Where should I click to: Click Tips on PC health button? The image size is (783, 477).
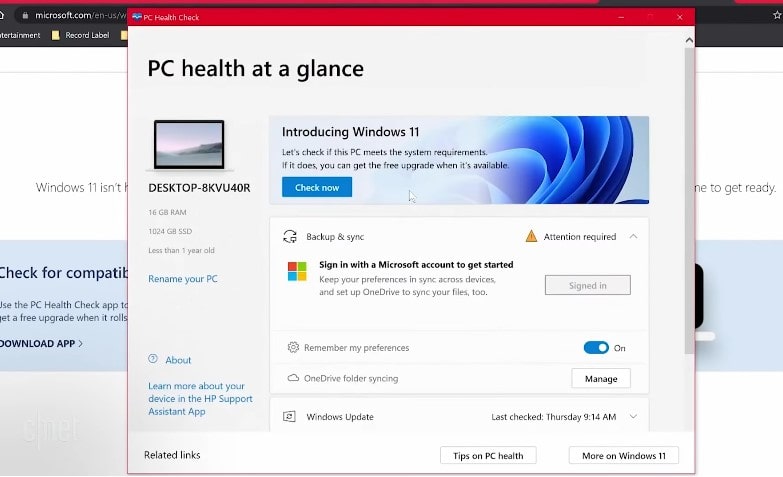pos(488,456)
